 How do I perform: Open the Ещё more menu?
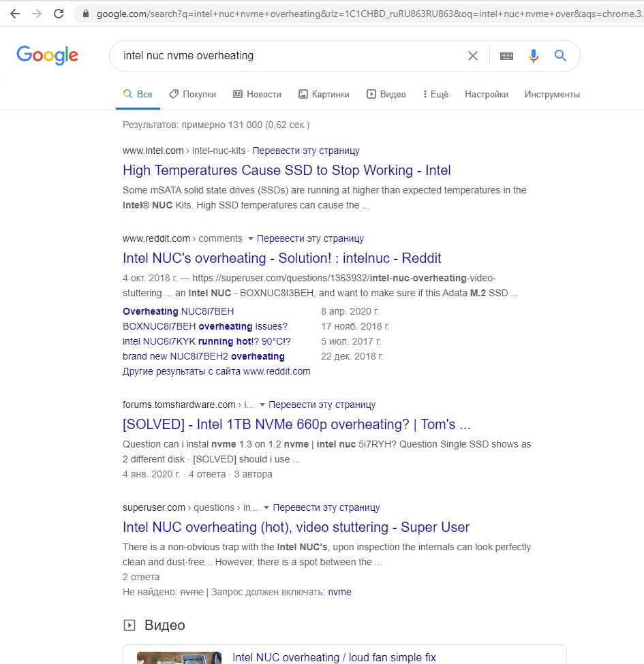coord(435,94)
